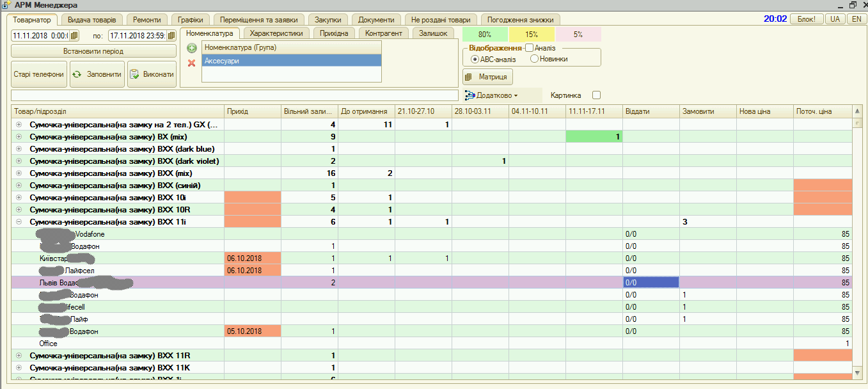Switch the keyboard layout to EN
Viewport: 868px width, 389px height.
coord(856,19)
